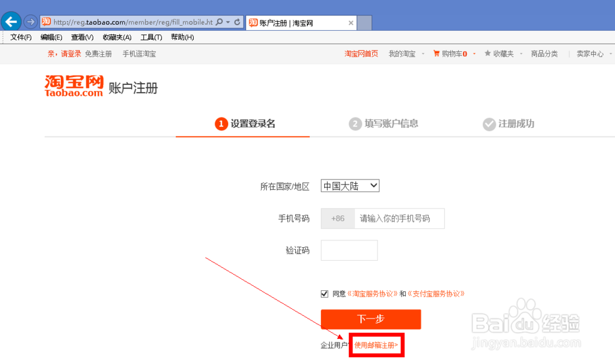The width and height of the screenshot is (615, 364).
Task: Open the 所在国家/地区 dropdown showing 中国大陆
Action: pyautogui.click(x=350, y=186)
